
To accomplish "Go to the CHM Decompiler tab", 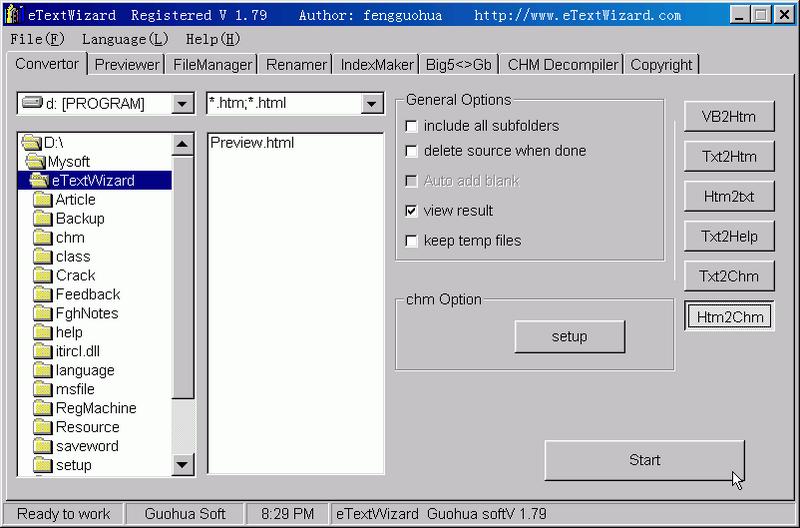I will pyautogui.click(x=563, y=65).
